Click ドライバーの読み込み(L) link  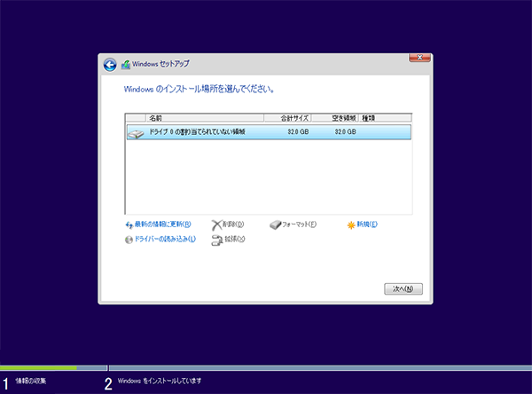coord(165,239)
